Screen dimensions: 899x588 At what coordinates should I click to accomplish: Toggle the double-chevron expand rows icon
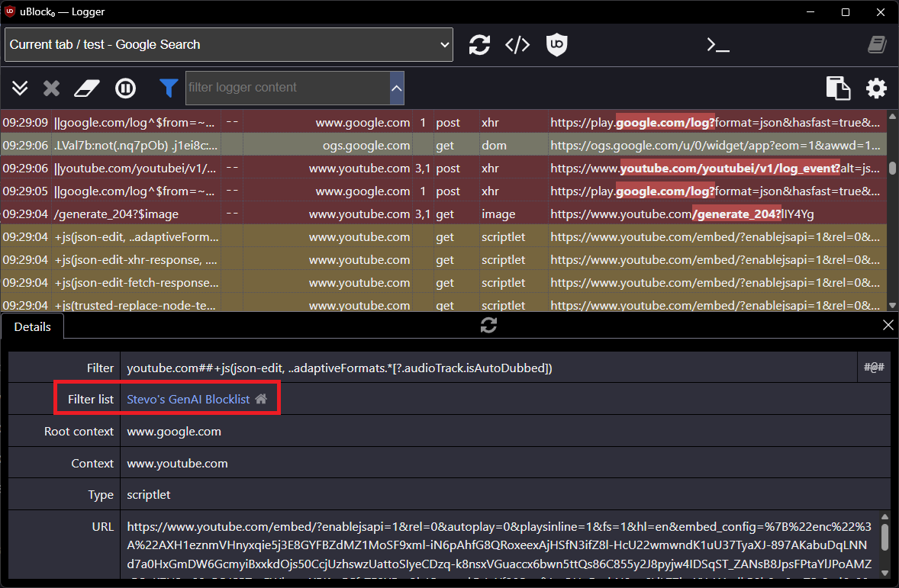click(20, 88)
